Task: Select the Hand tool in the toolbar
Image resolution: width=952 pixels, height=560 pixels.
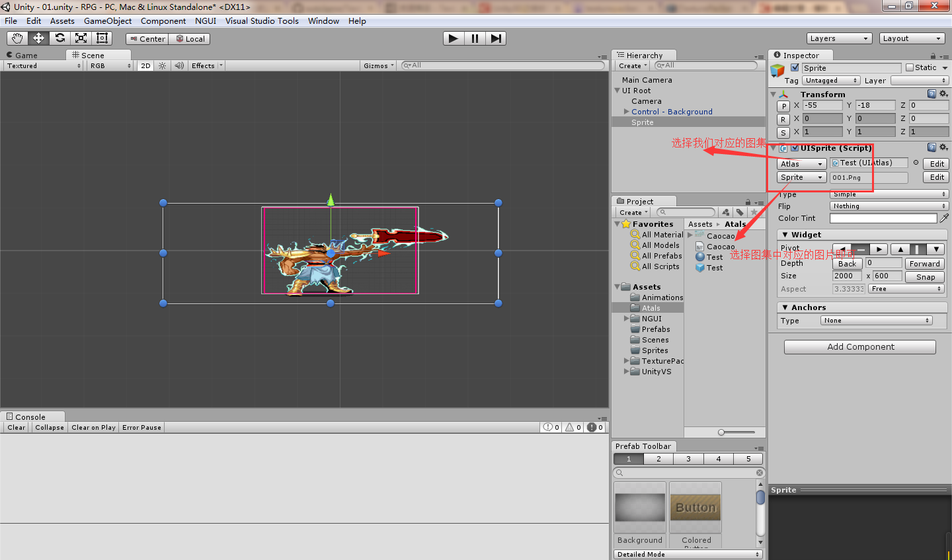Action: [x=17, y=38]
